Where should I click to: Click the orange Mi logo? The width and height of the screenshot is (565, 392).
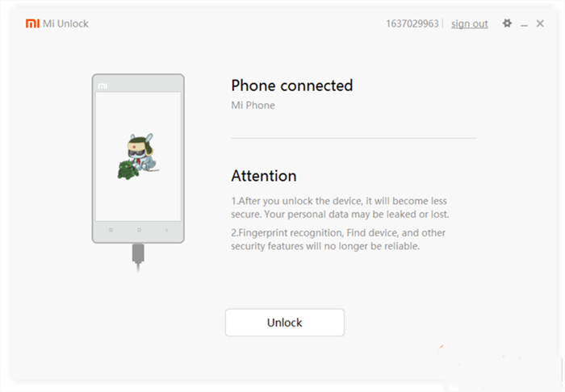tap(32, 23)
